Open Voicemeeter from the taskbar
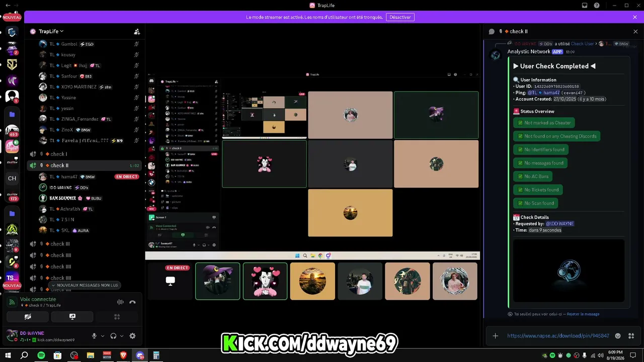The image size is (644, 362). (107, 355)
